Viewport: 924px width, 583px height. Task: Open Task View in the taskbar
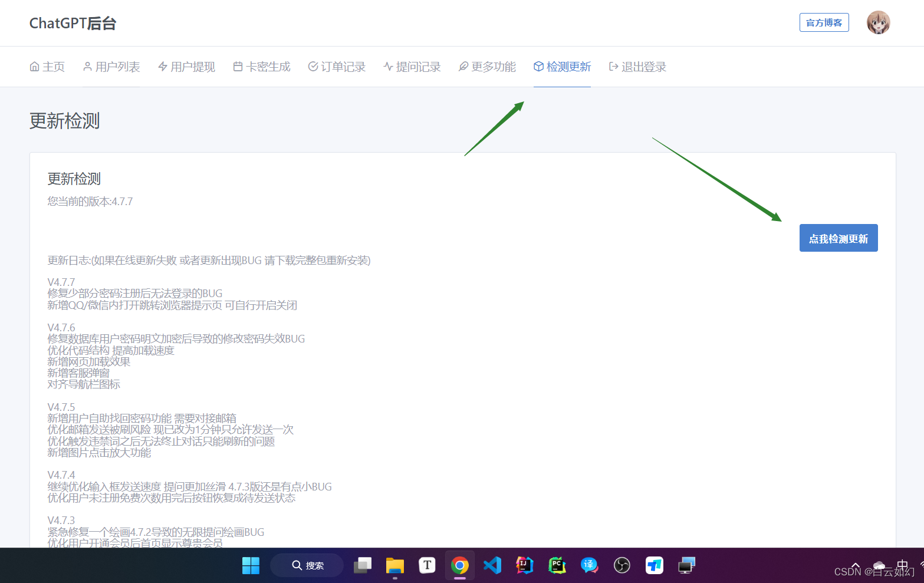click(x=363, y=565)
